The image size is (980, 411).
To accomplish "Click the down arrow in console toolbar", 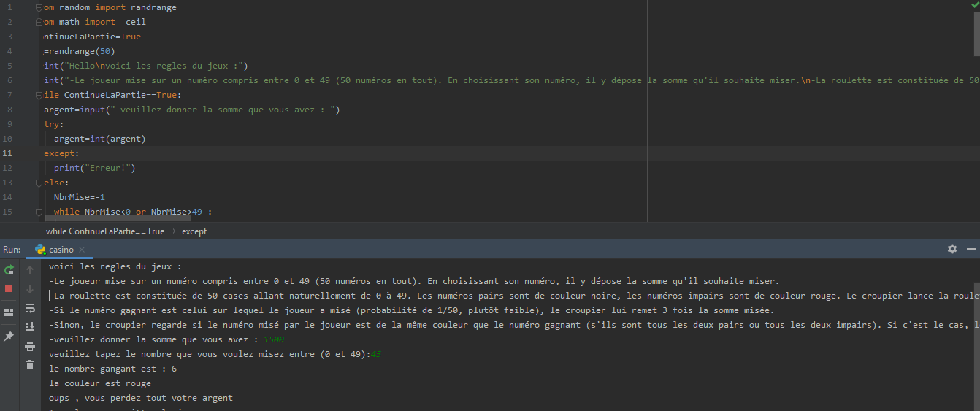I will [x=30, y=289].
